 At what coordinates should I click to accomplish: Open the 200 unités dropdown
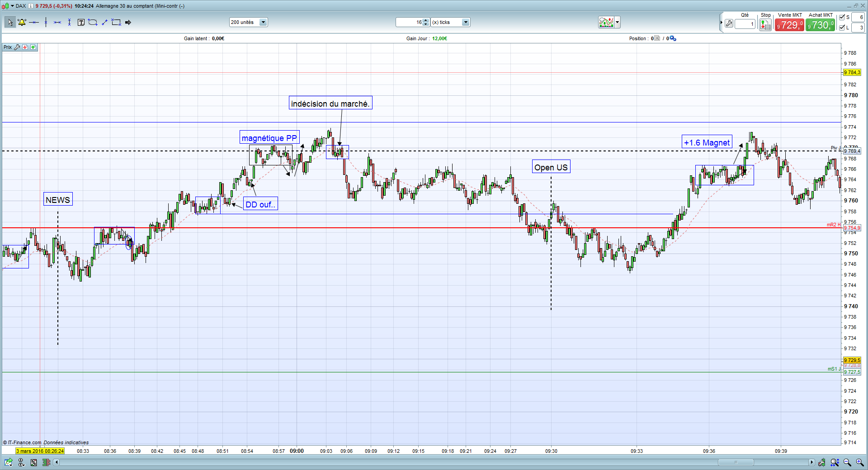pyautogui.click(x=263, y=22)
